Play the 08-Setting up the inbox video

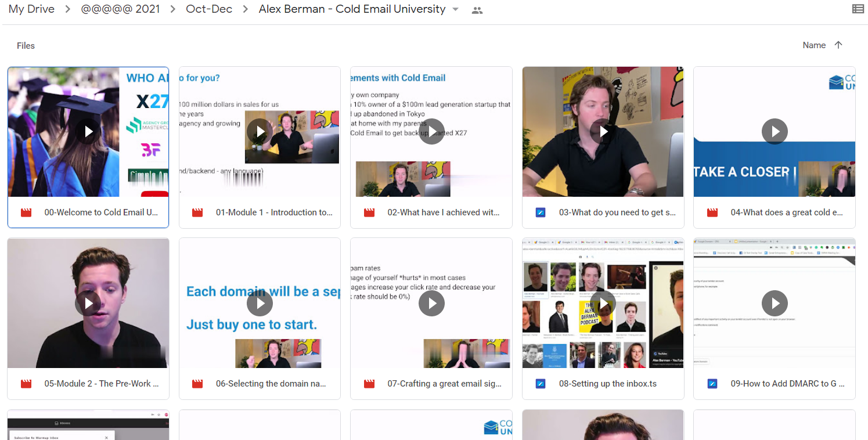pyautogui.click(x=603, y=303)
